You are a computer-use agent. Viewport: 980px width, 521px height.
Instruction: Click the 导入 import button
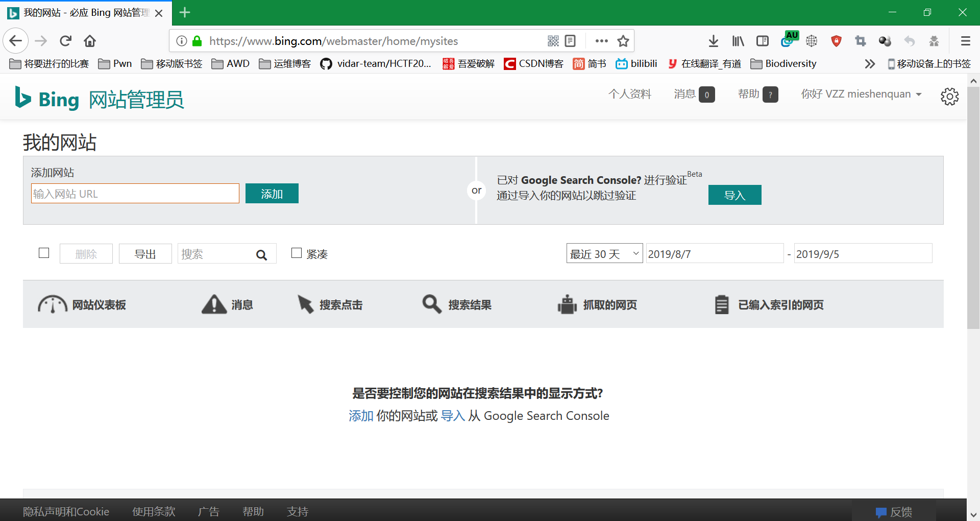click(735, 195)
